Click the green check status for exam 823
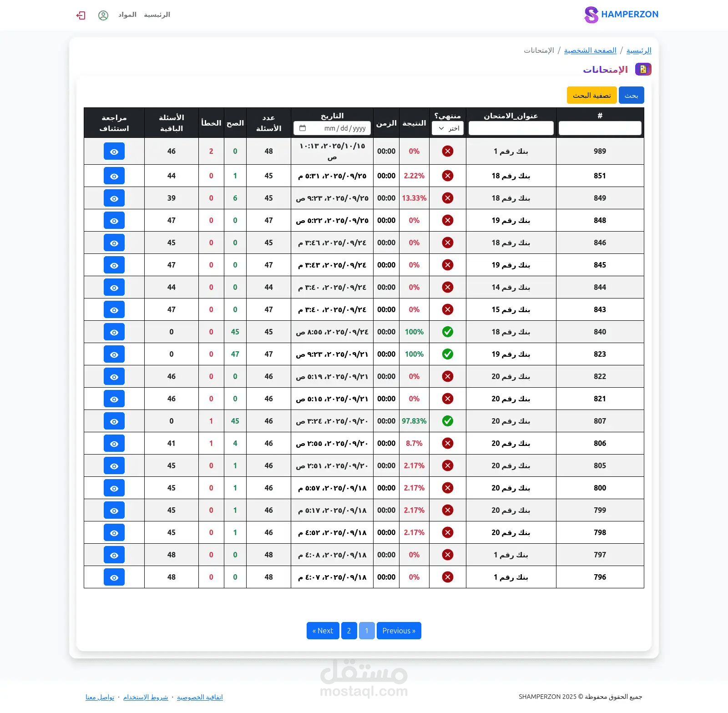Image resolution: width=728 pixels, height=713 pixels. (448, 354)
